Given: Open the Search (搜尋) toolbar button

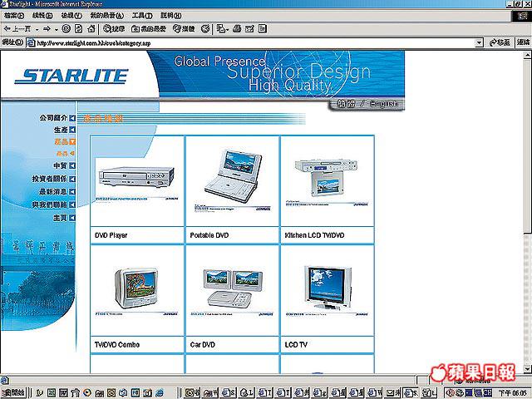Looking at the screenshot, I should pyautogui.click(x=114, y=29).
